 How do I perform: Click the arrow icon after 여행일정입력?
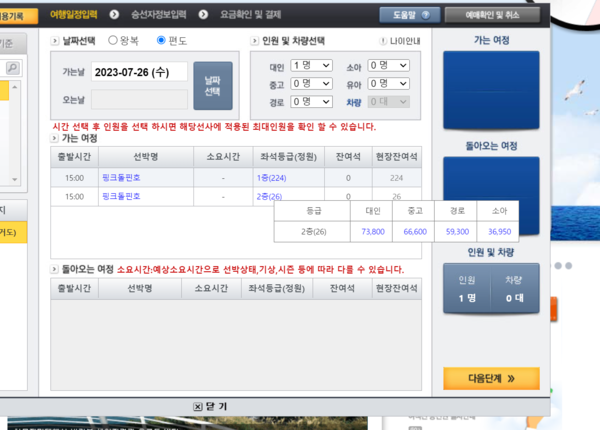pyautogui.click(x=114, y=15)
